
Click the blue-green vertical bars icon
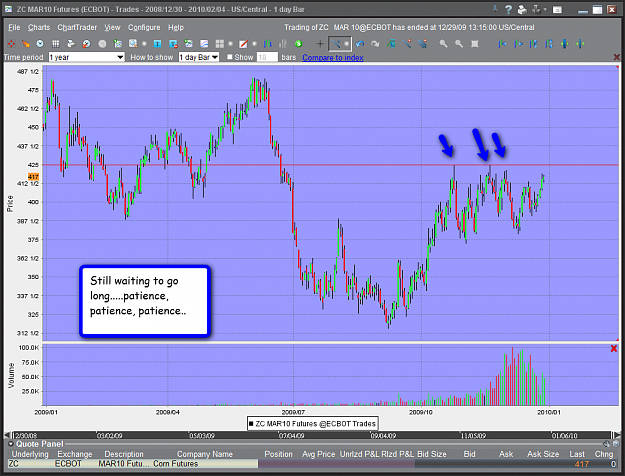click(x=267, y=44)
